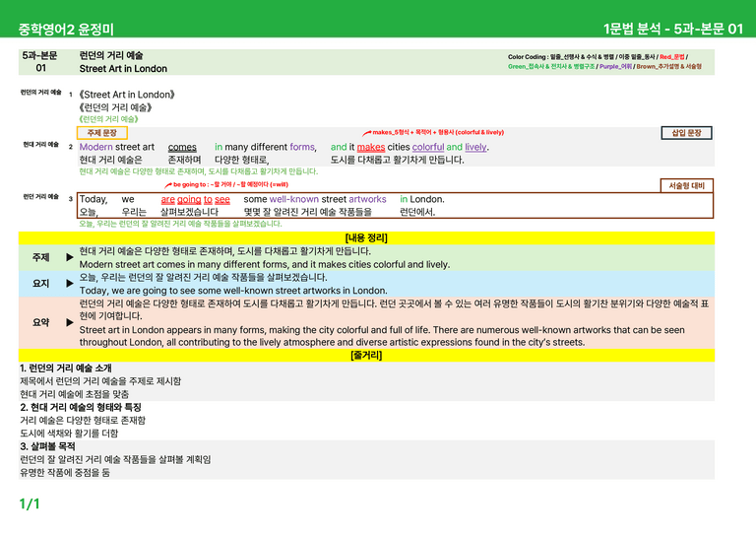Click the underlined word colorful
The width and height of the screenshot is (756, 535).
(428, 147)
